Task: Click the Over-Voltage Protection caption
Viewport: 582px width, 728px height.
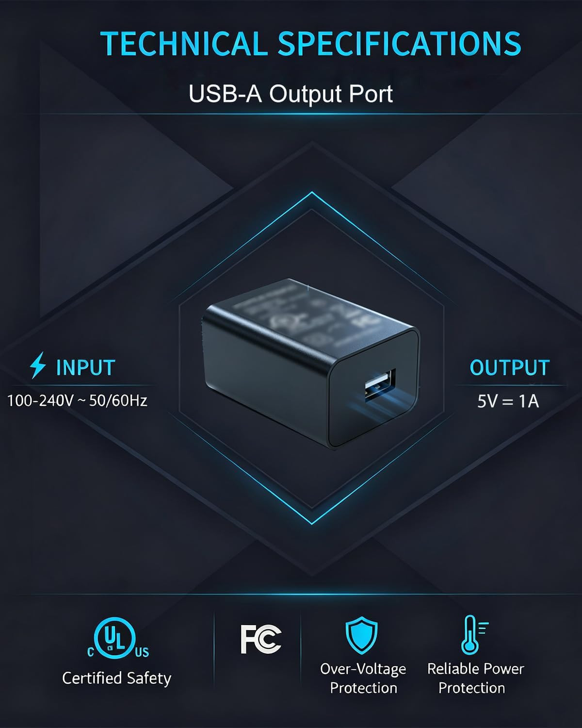Action: point(363,678)
